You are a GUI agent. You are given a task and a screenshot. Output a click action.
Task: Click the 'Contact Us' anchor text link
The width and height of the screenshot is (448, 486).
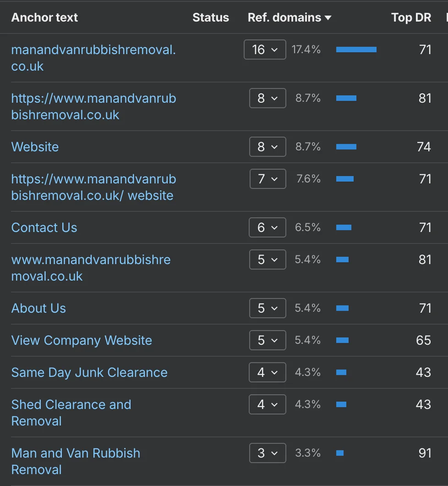44,227
